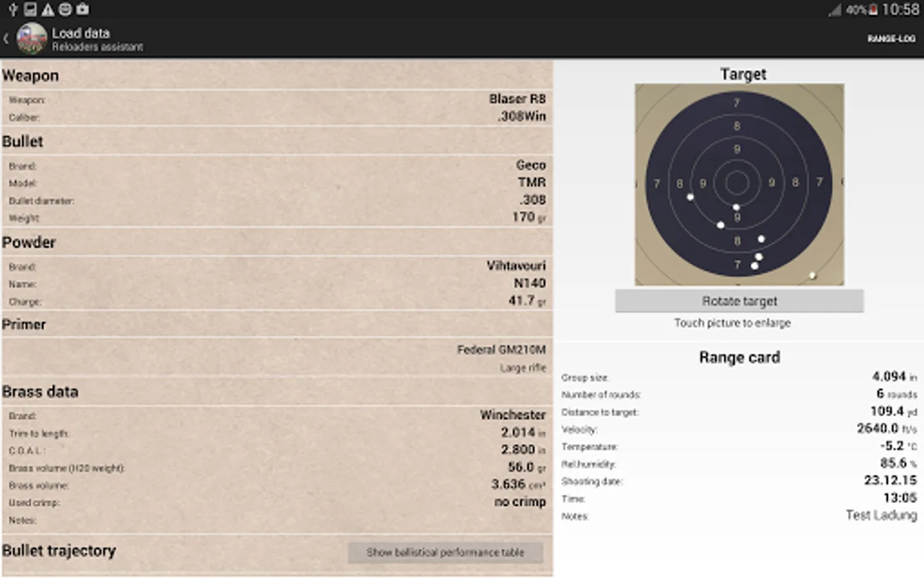
Task: Select the Winchester brass brand row
Action: coord(277,415)
